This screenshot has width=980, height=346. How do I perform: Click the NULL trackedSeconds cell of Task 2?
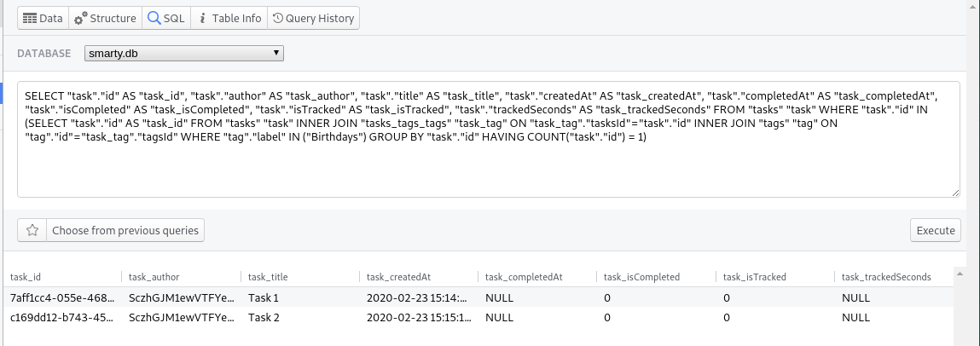click(894, 317)
